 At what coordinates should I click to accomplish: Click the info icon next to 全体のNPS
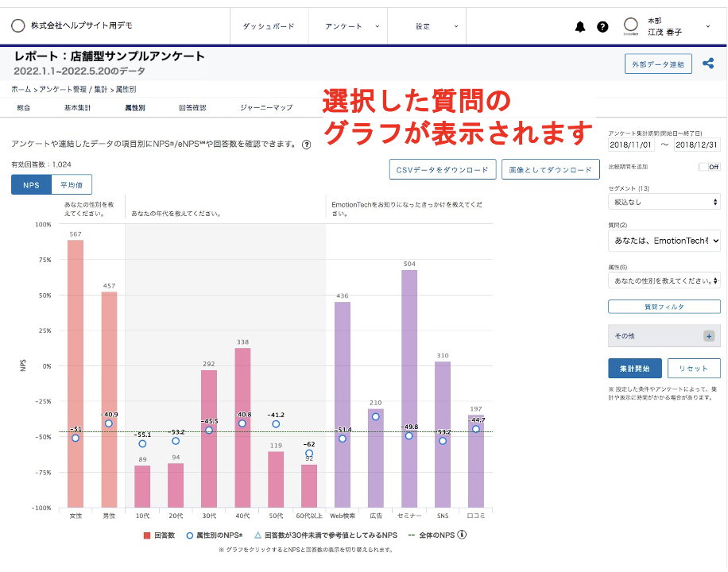[x=462, y=535]
